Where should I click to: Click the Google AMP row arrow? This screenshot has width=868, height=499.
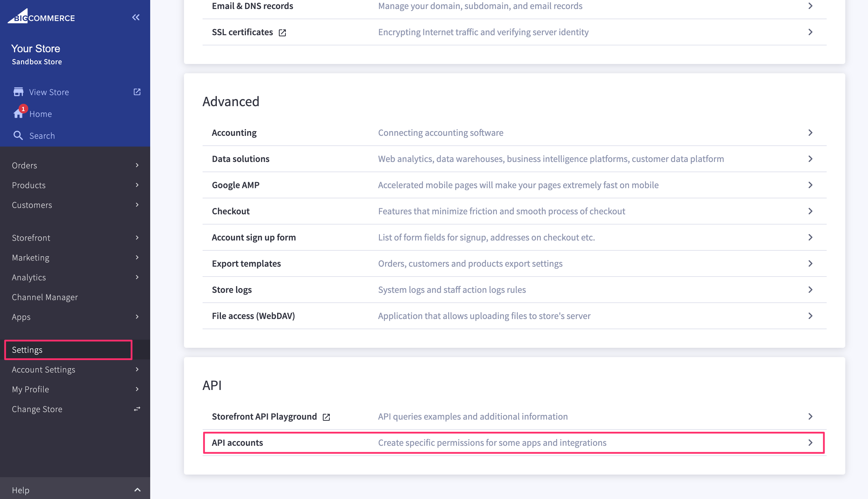tap(810, 185)
